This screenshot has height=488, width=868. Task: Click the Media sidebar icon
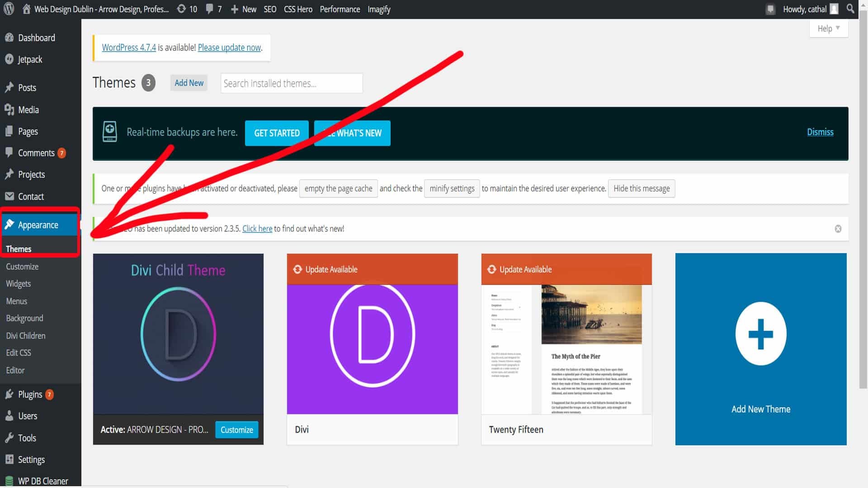point(9,110)
